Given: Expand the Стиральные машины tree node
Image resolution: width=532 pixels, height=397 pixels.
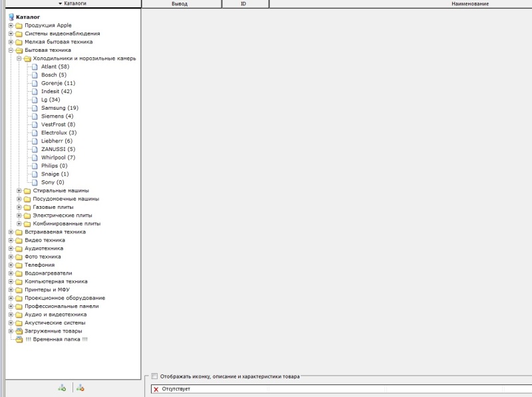Looking at the screenshot, I should coord(19,191).
